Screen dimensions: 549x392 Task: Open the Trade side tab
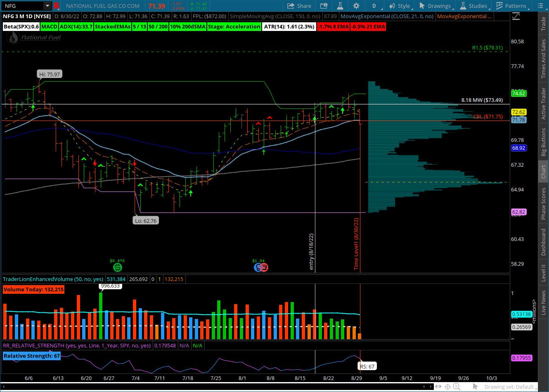[544, 24]
